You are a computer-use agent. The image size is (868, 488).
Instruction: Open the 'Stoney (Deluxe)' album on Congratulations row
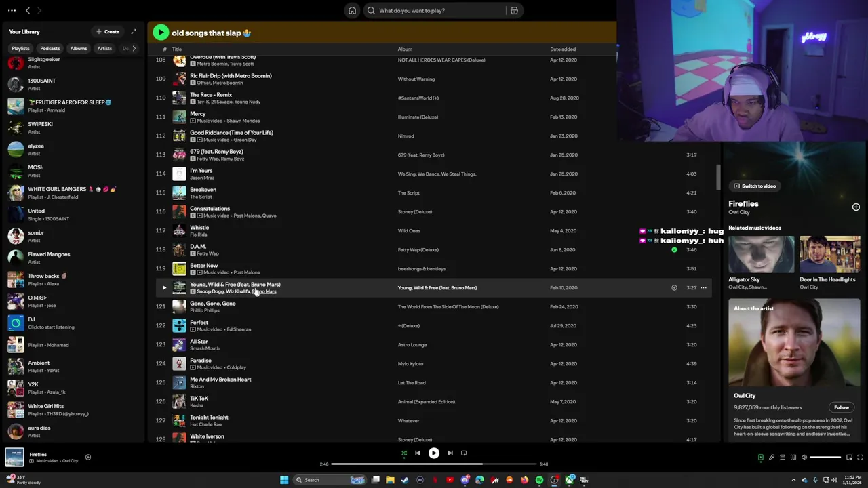point(415,211)
